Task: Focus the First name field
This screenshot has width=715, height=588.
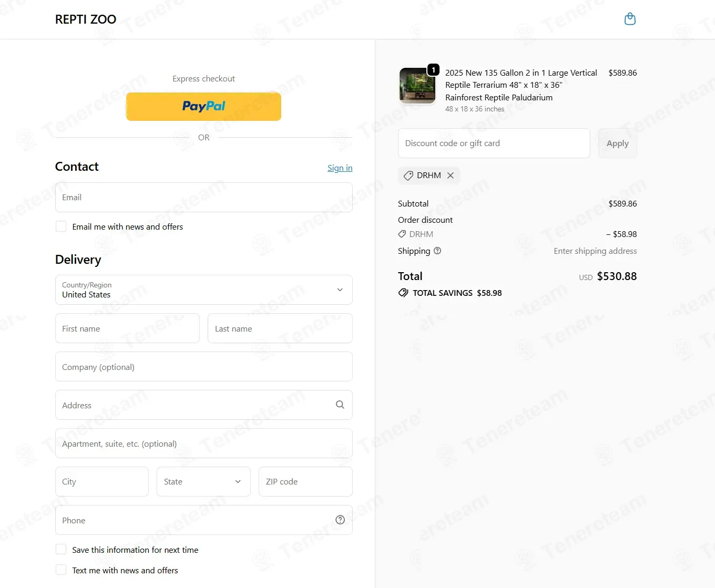Action: (127, 328)
